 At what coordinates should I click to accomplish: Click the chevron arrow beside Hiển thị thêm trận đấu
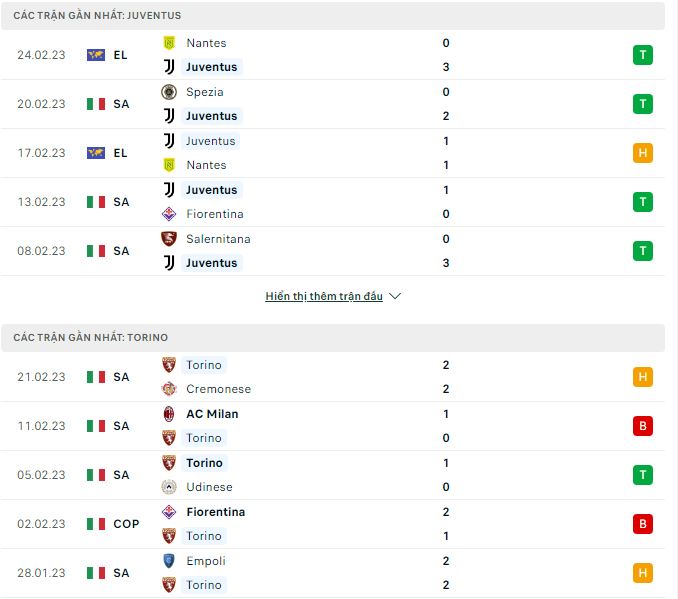395,296
